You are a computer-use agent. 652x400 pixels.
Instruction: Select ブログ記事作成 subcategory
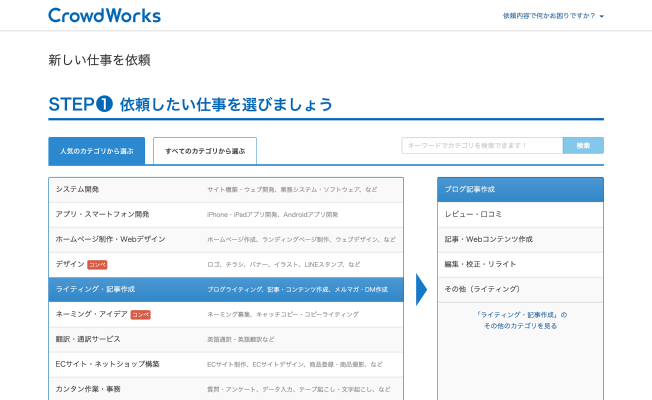click(x=520, y=189)
